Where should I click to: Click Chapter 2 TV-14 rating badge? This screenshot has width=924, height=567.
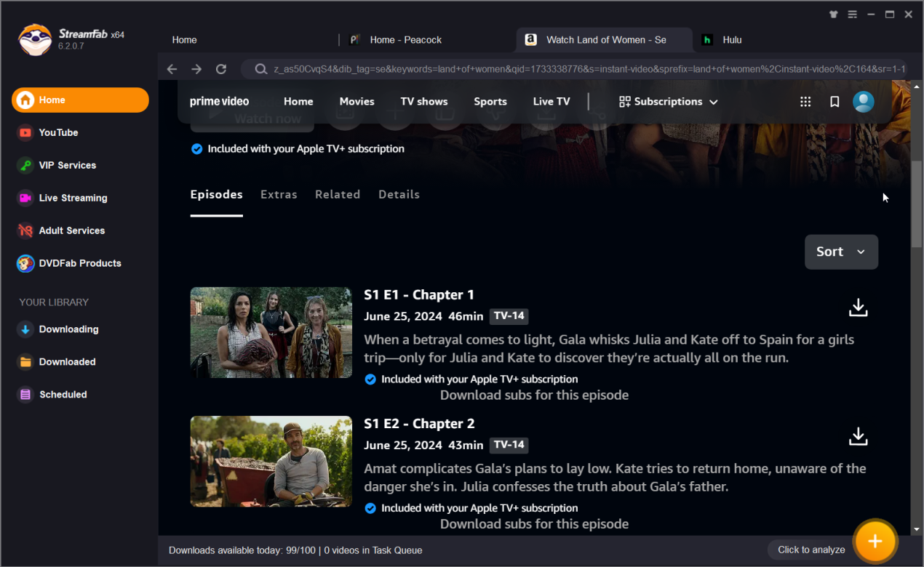(509, 445)
